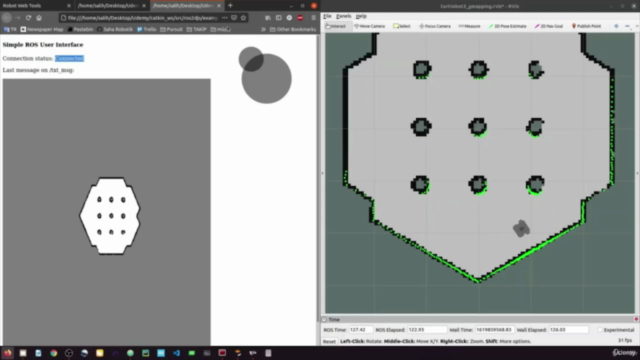Open the Pastebin bookmark
640x360 pixels.
pos(80,29)
